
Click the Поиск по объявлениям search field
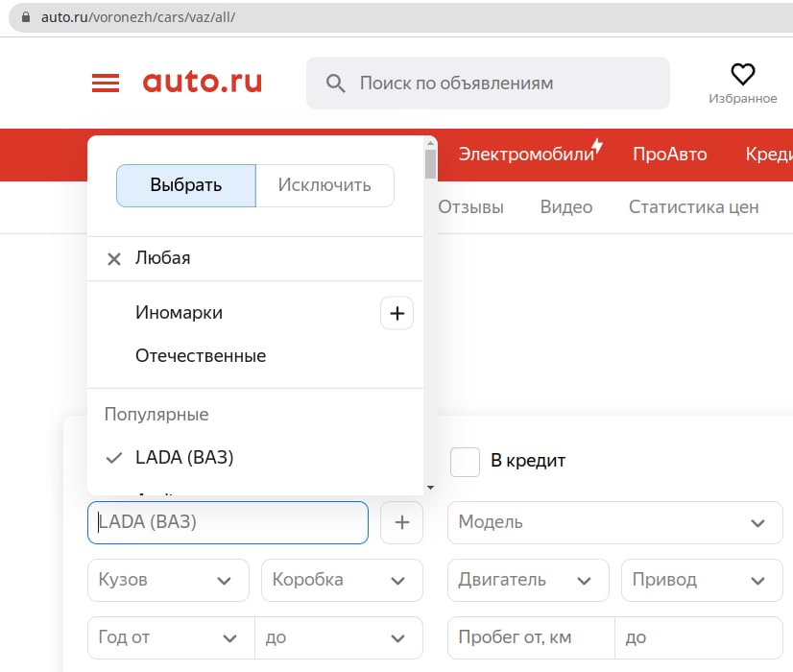click(x=488, y=83)
